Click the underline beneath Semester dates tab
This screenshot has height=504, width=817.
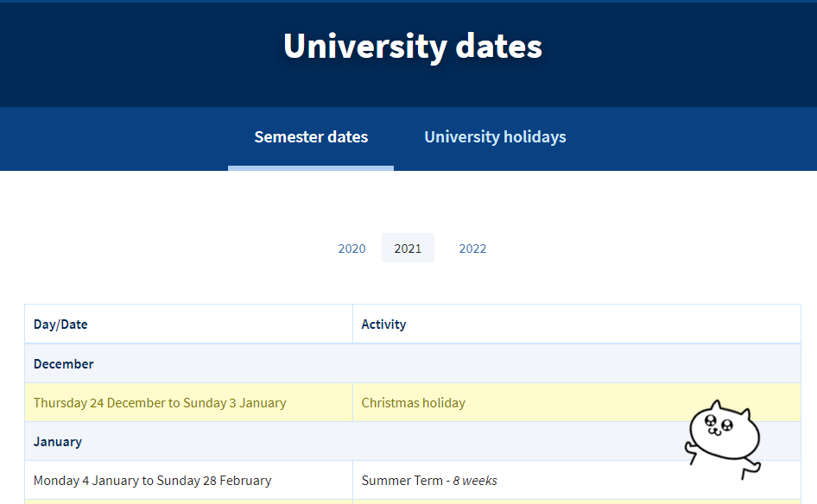coord(311,168)
